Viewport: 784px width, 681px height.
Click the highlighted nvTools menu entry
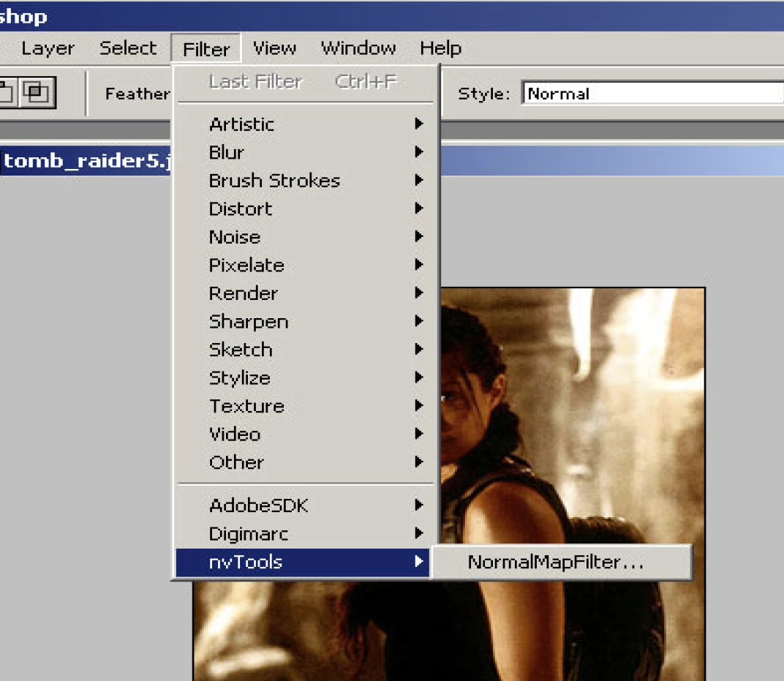(x=303, y=563)
